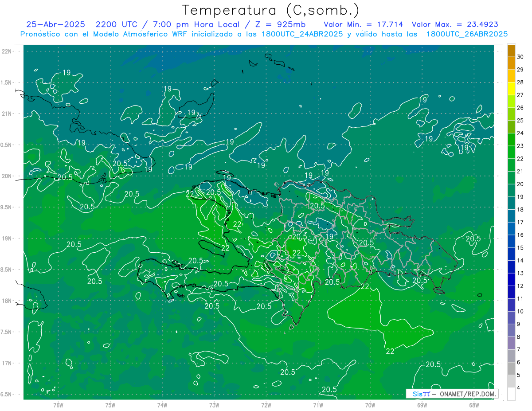Viewport: 532px width, 411px height.
Task: Click the 18N latitude label
Action: [x=6, y=301]
